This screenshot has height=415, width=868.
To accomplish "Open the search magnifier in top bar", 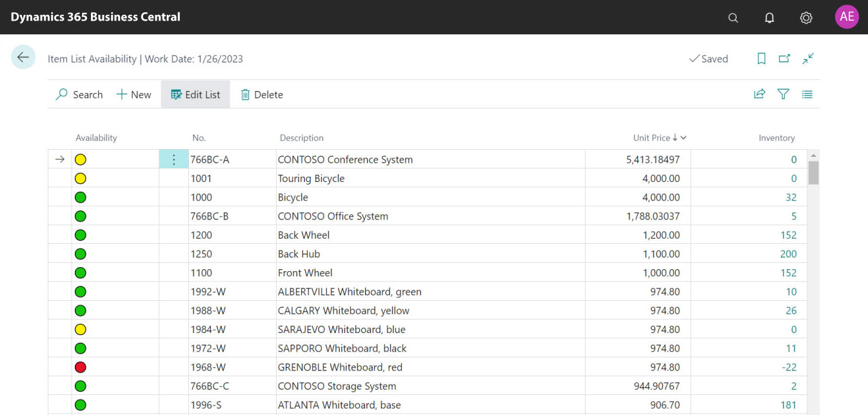I will (733, 18).
